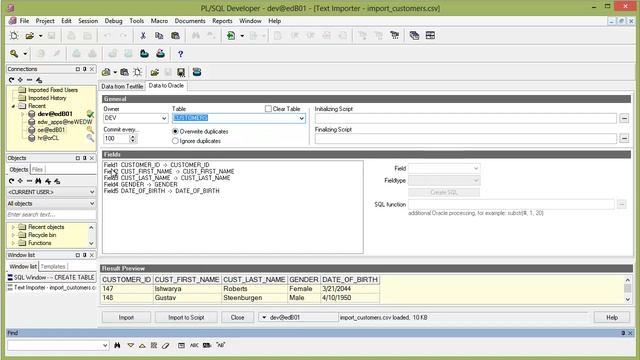Open the Find text dropdown
The image size is (640, 360).
[x=105, y=345]
